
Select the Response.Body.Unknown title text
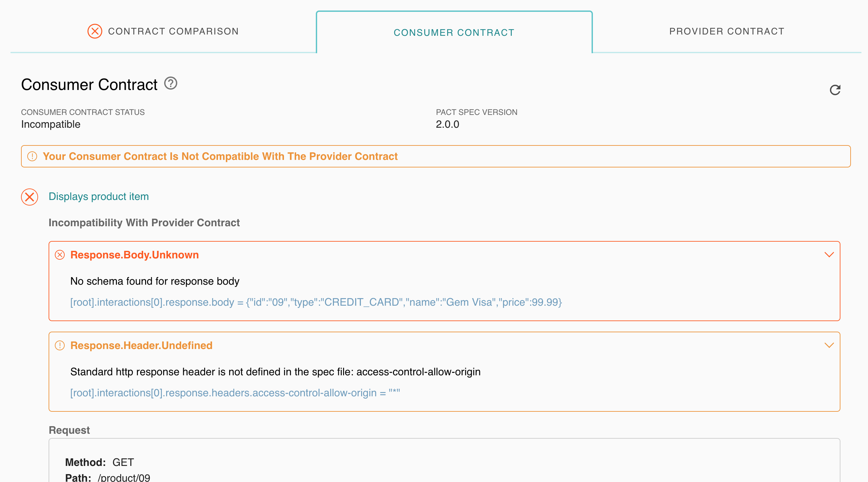pyautogui.click(x=134, y=255)
